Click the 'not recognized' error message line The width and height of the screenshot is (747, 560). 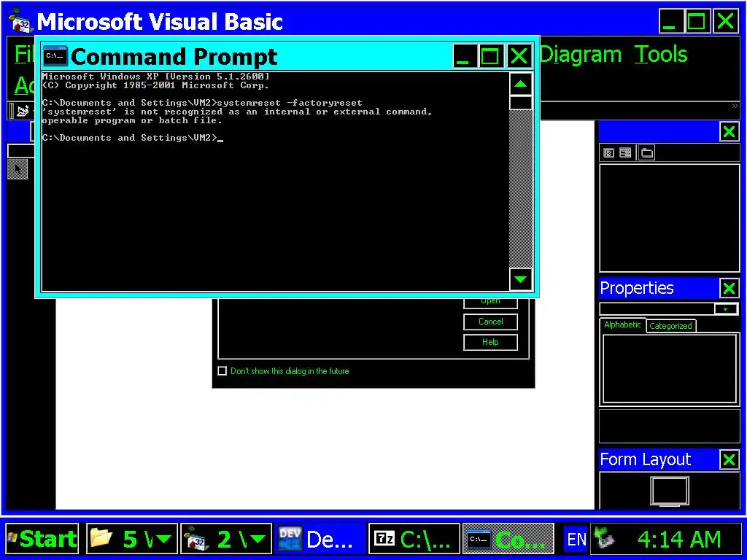click(x=237, y=112)
